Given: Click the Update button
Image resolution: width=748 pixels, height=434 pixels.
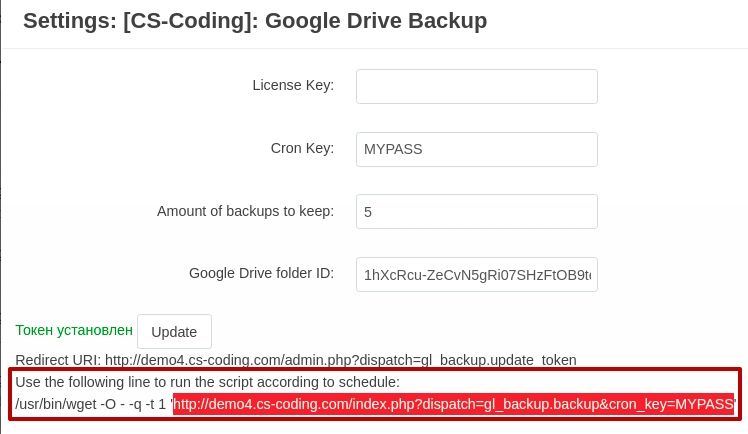Looking at the screenshot, I should 174,331.
